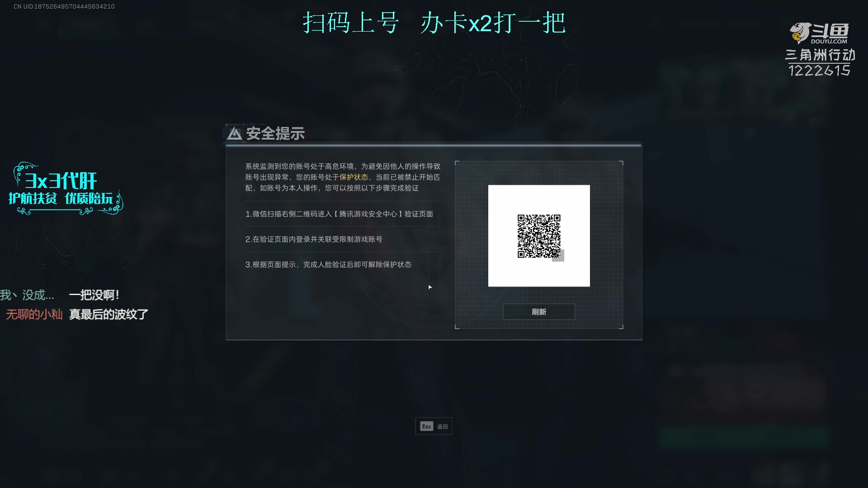Click the 扫码上号 banner text at top
The image size is (868, 488).
pyautogui.click(x=350, y=23)
